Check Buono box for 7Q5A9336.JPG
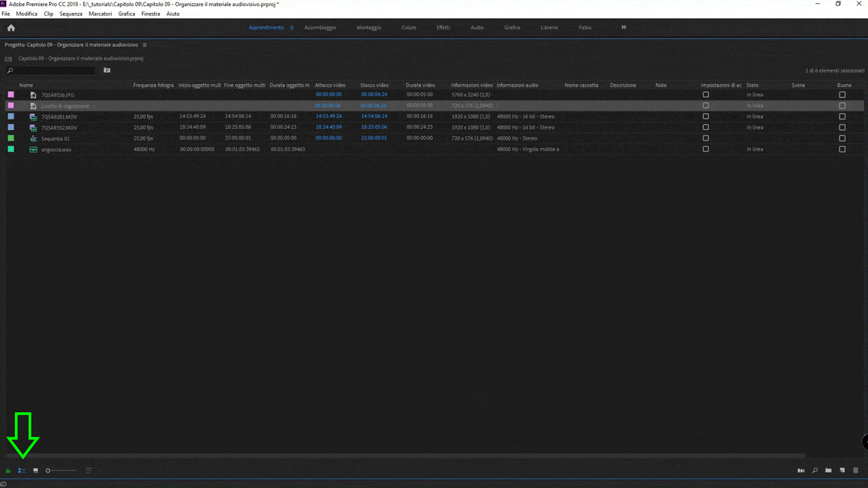This screenshot has width=868, height=488. 842,95
